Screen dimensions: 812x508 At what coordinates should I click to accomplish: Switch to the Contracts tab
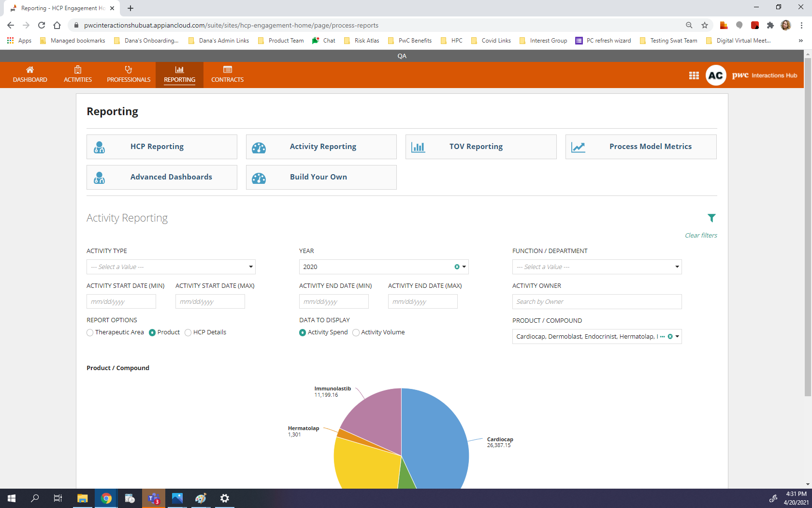coord(227,74)
